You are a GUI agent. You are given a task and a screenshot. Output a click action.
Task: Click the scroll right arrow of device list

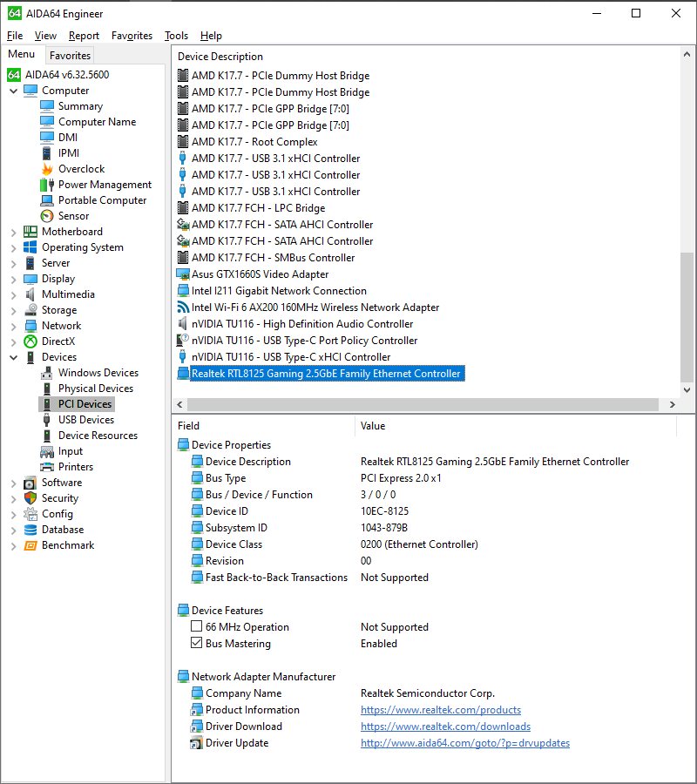click(673, 404)
